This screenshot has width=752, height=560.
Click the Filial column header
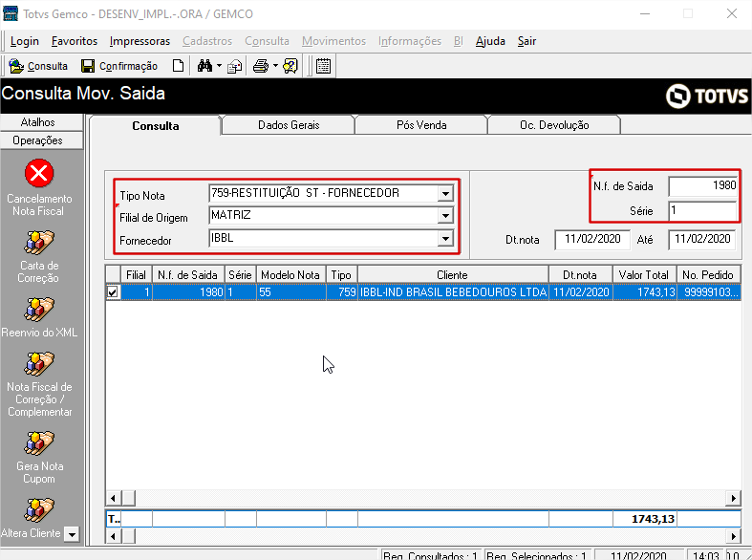click(137, 275)
